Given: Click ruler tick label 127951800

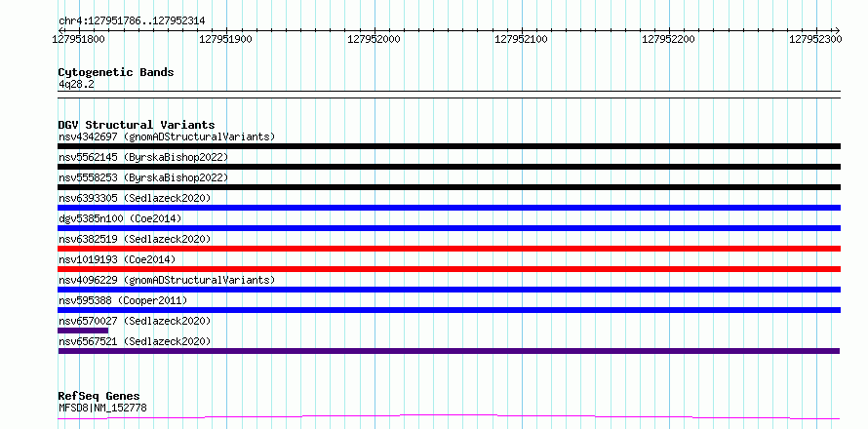Looking at the screenshot, I should pyautogui.click(x=78, y=39).
